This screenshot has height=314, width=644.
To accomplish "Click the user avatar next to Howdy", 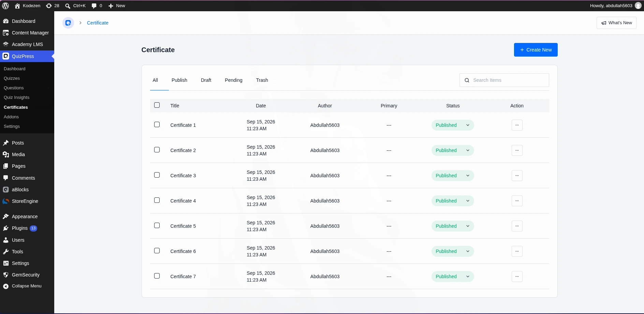I will (x=638, y=6).
